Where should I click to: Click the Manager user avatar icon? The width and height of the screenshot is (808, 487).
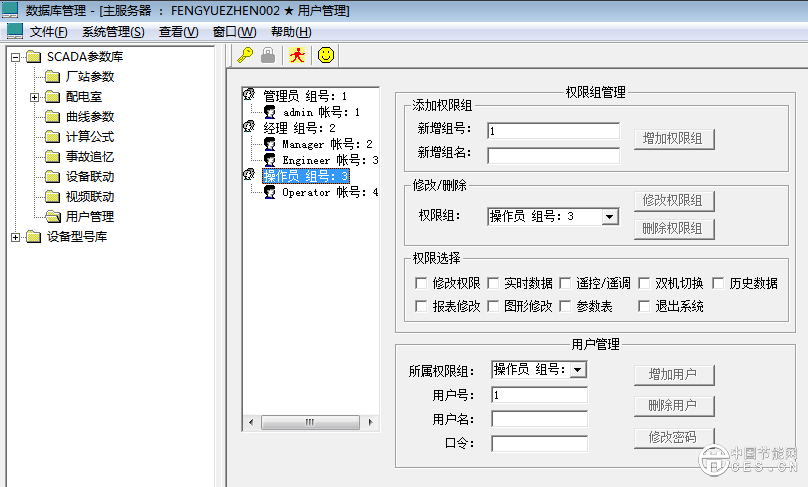[x=270, y=143]
